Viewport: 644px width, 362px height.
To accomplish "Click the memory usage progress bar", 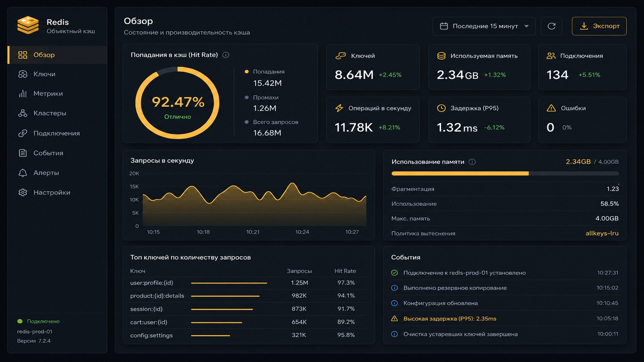I will click(x=505, y=173).
